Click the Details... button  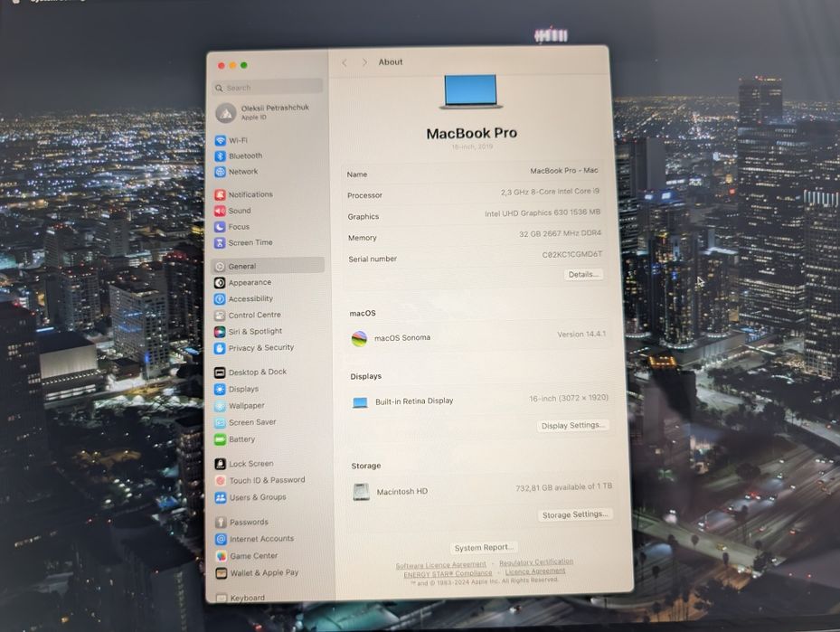coord(583,274)
